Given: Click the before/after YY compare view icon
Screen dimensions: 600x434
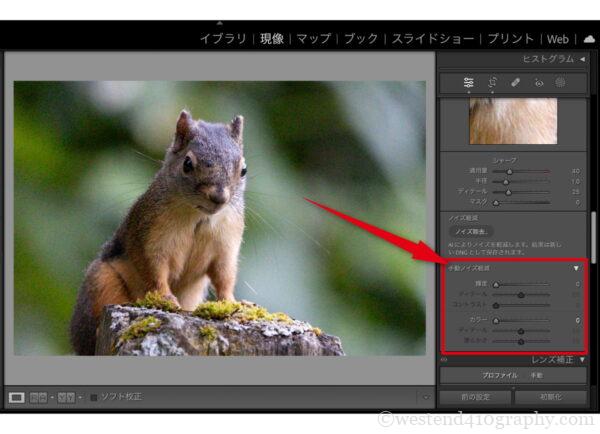Looking at the screenshot, I should point(67,397).
